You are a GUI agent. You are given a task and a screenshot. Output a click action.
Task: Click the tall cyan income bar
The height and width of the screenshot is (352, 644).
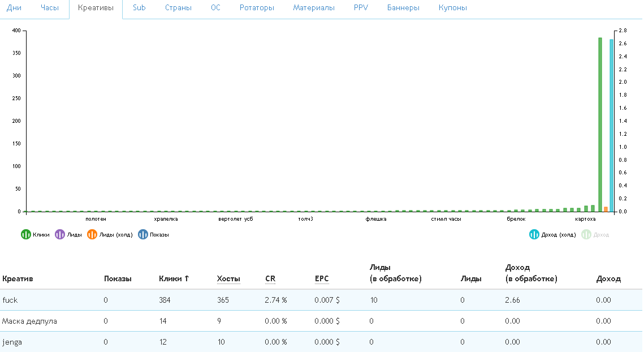[x=611, y=125]
